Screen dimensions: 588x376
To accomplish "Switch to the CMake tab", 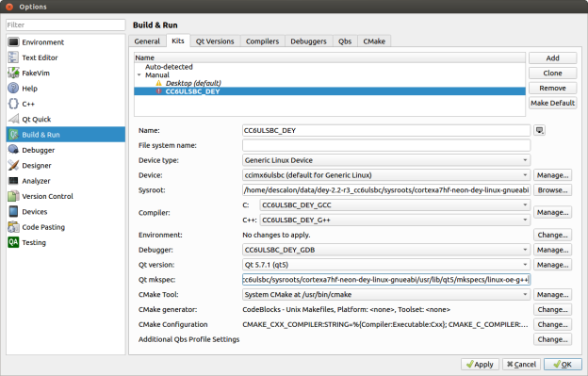I will point(374,41).
